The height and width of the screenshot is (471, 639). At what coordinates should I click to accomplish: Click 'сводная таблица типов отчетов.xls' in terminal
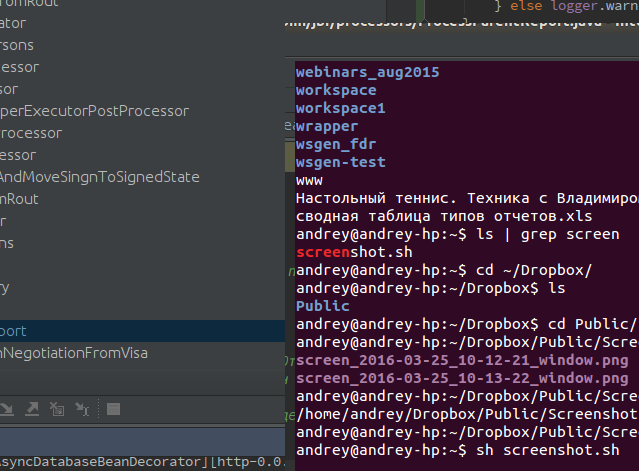pyautogui.click(x=444, y=216)
